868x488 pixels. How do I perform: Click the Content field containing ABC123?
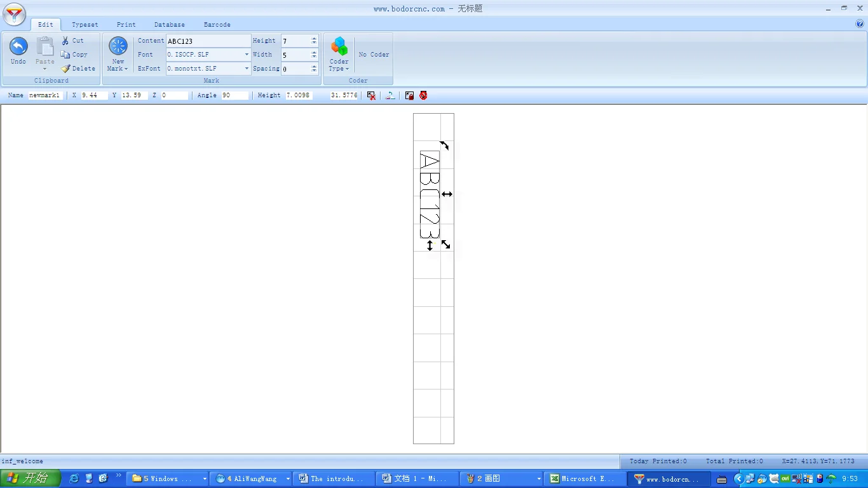pyautogui.click(x=208, y=41)
